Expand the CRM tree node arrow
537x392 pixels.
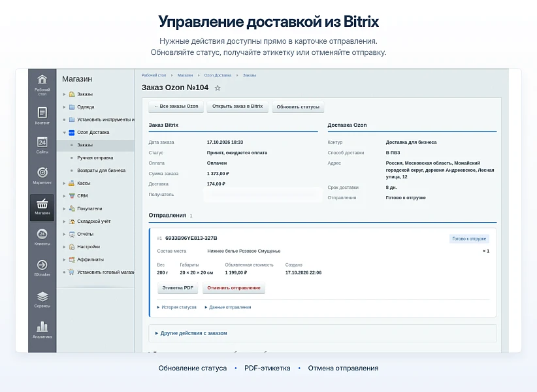[x=65, y=196]
